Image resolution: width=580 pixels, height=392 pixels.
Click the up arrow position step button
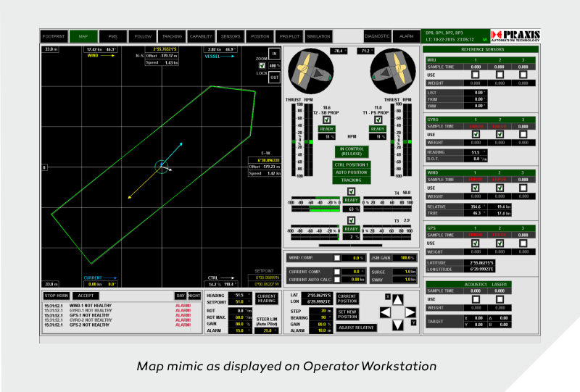point(397,300)
